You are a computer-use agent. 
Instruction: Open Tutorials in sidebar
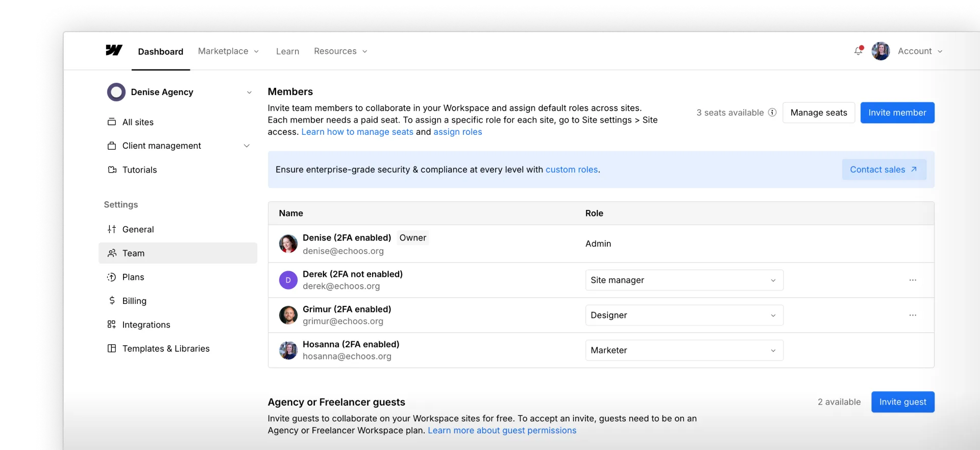[178, 170]
